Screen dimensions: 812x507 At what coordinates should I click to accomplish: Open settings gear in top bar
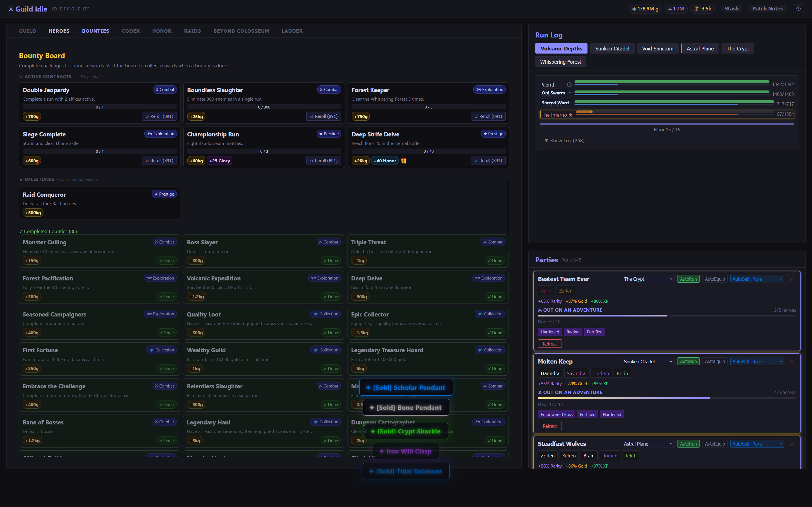tap(798, 9)
